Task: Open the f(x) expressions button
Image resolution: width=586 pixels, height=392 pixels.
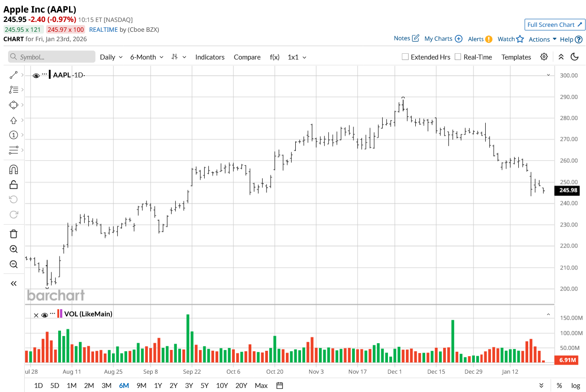Action: (275, 57)
